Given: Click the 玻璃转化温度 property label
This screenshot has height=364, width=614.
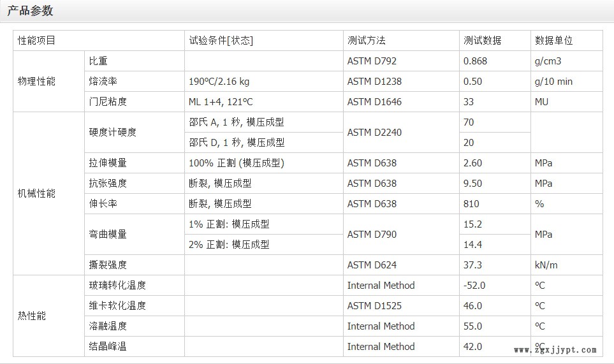Looking at the screenshot, I should [x=117, y=286].
